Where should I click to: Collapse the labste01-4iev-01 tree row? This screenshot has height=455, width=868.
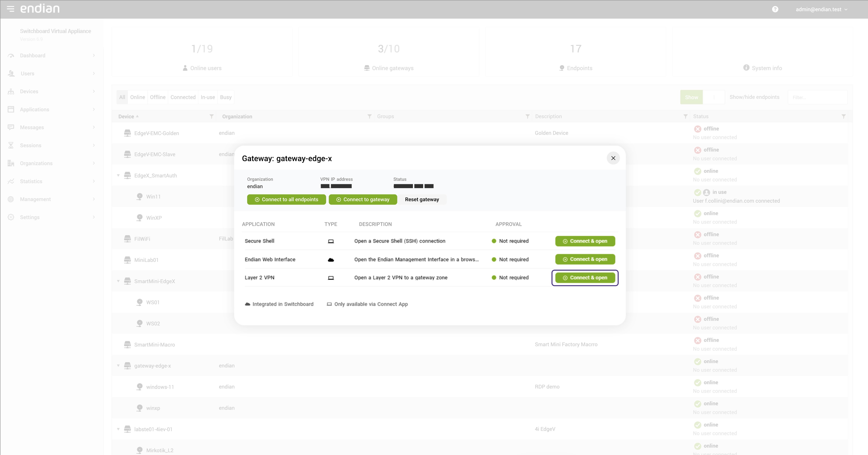tap(118, 429)
